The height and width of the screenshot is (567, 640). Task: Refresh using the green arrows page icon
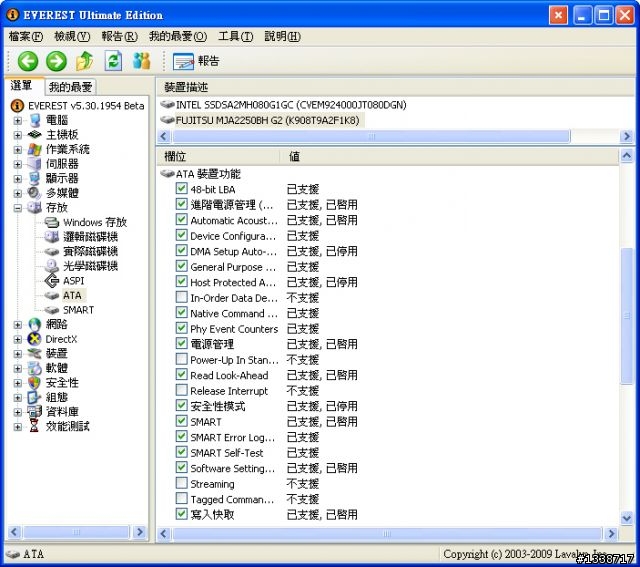tap(113, 61)
